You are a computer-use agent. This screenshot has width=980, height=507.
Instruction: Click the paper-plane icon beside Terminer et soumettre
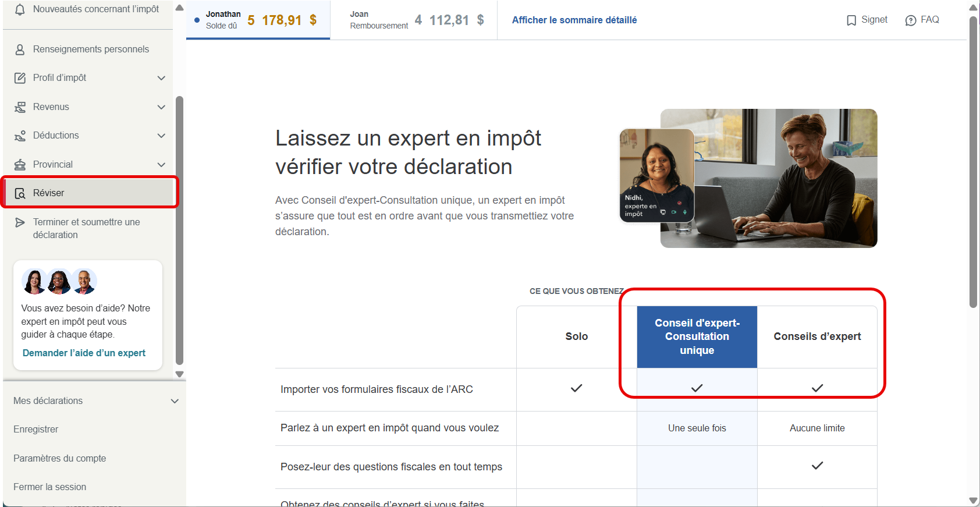click(x=20, y=222)
